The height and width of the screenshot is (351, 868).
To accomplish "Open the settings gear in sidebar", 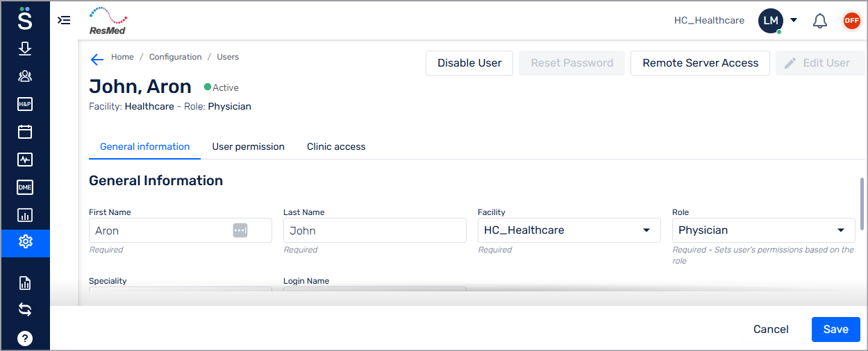I will (25, 242).
